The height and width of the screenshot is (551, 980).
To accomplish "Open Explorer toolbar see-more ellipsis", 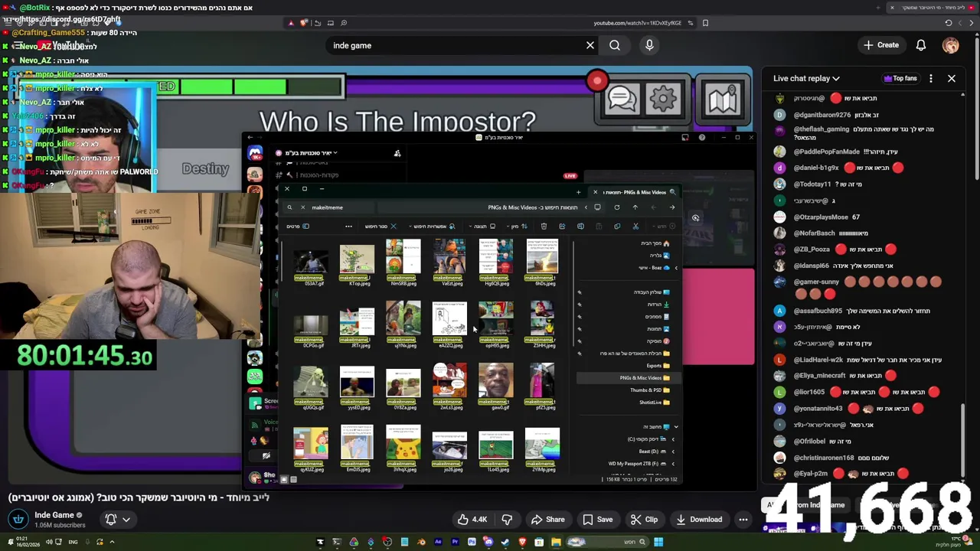I will [x=348, y=227].
